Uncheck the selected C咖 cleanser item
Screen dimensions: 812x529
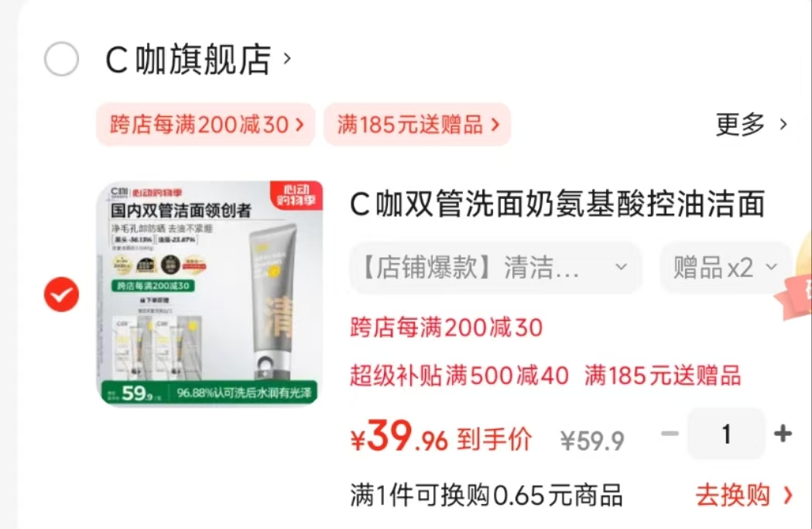pyautogui.click(x=62, y=294)
